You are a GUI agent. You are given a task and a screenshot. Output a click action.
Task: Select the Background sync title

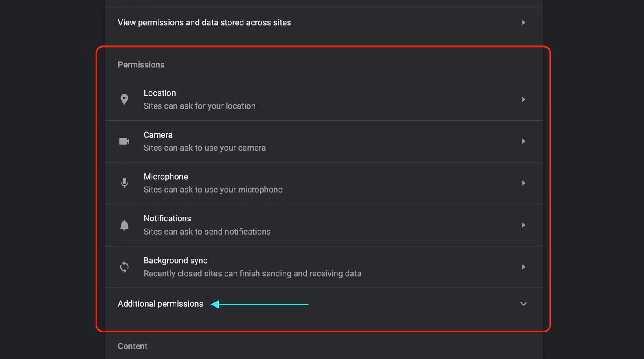(x=175, y=260)
